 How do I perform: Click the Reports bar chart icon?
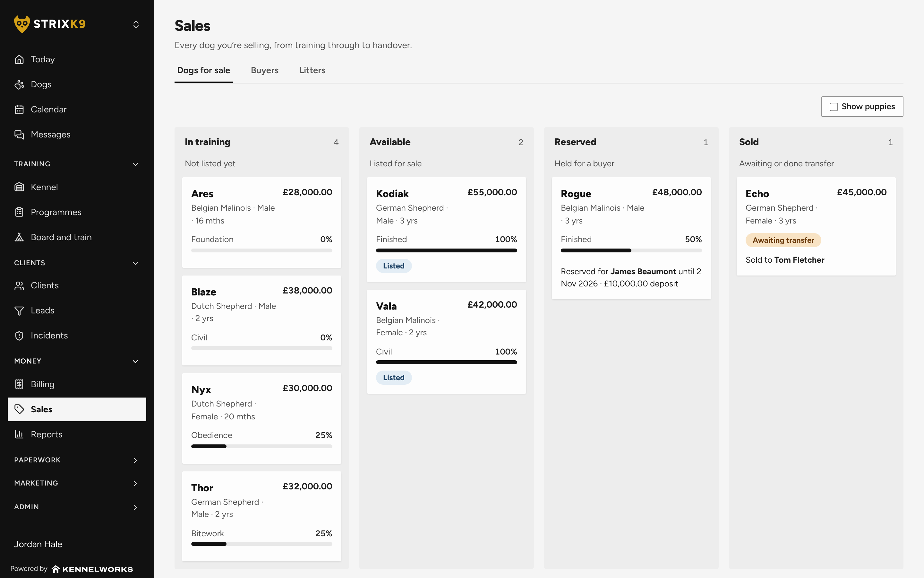point(19,434)
